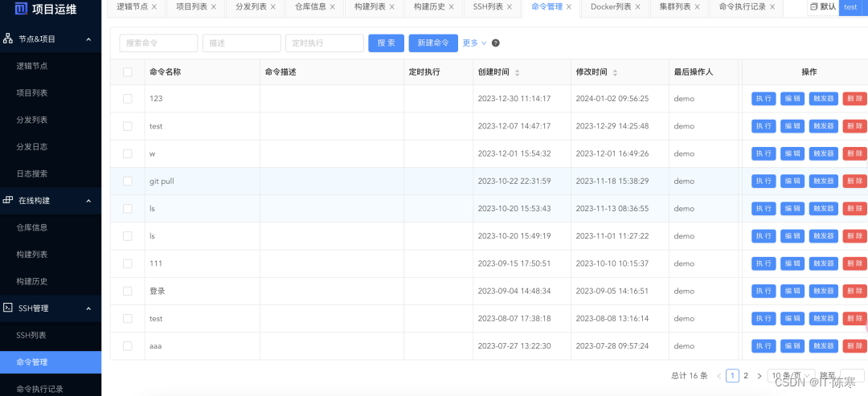Sort by 修改时间 column arrows
Image resolution: width=868 pixels, height=396 pixels.
point(615,72)
